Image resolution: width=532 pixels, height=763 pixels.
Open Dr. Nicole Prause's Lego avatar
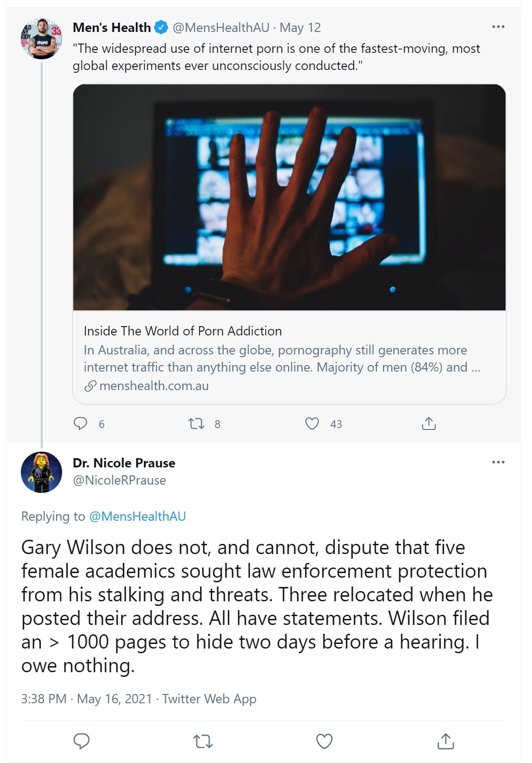[x=41, y=472]
